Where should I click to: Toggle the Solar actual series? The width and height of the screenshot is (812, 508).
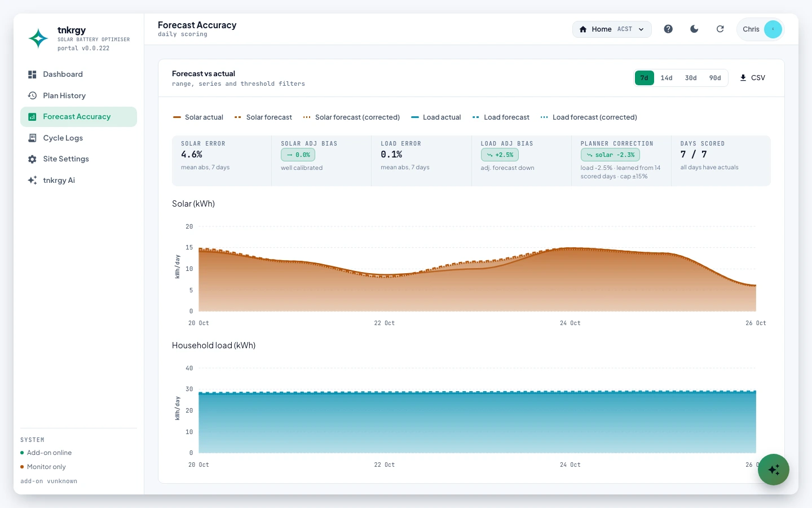[198, 117]
